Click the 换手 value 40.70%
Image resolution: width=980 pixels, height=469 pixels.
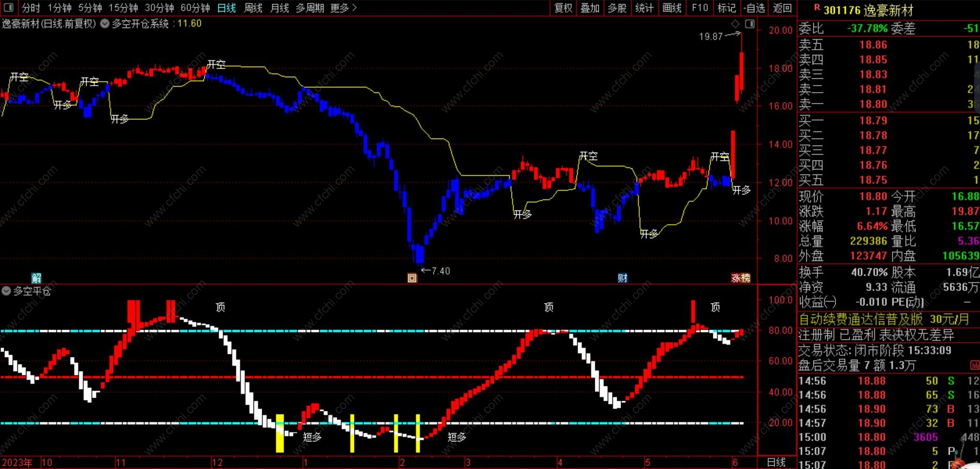869,272
